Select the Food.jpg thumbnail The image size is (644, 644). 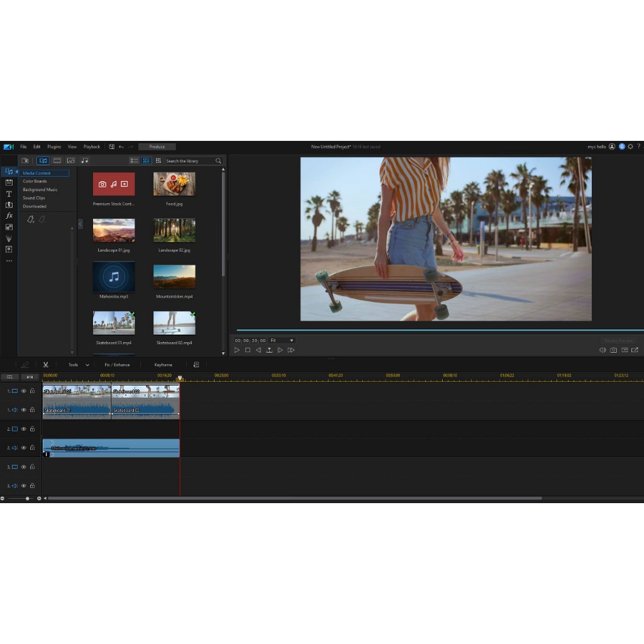174,184
